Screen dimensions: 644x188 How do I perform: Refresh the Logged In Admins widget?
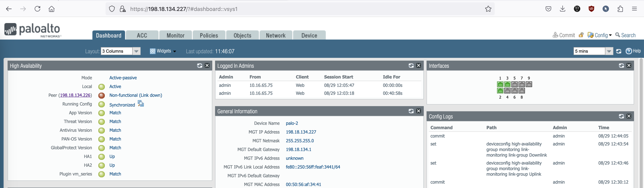(411, 66)
